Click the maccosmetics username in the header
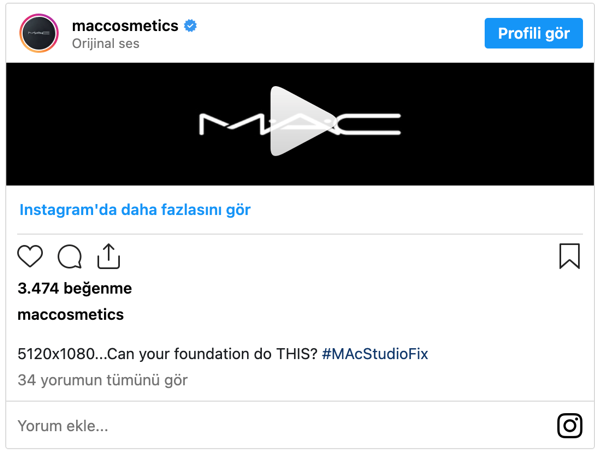Image resolution: width=604 pixels, height=452 pixels. click(x=125, y=25)
